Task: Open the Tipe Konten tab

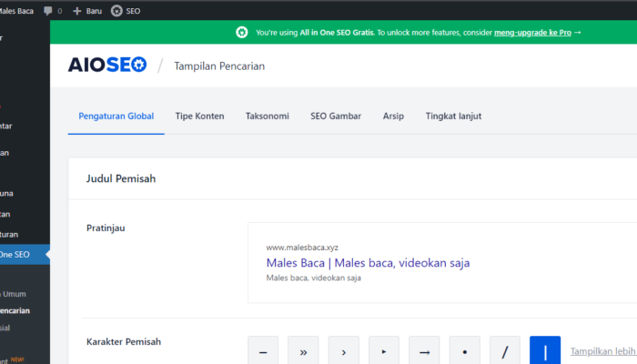Action: click(x=199, y=116)
